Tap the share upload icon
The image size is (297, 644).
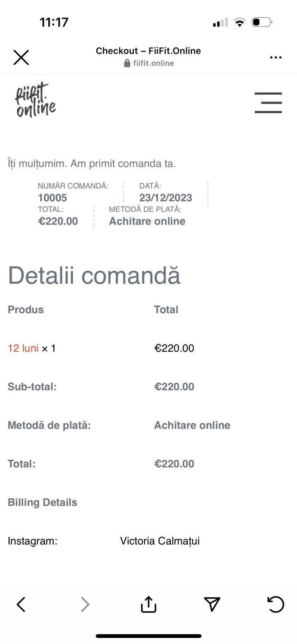(x=148, y=604)
